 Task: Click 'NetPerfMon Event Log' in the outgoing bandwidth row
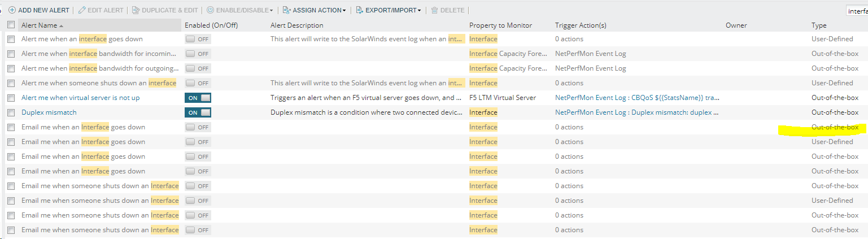click(x=591, y=68)
